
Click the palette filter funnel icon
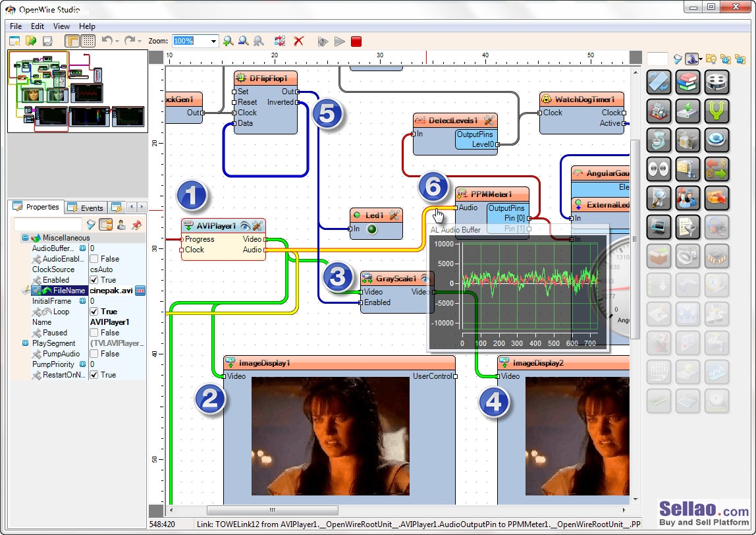[x=678, y=59]
